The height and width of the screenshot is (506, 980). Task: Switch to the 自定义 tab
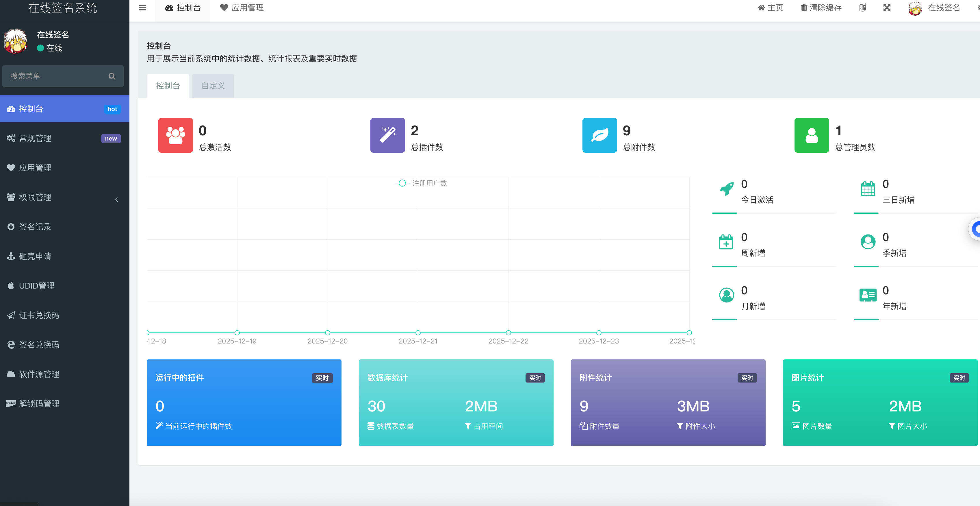(x=213, y=85)
